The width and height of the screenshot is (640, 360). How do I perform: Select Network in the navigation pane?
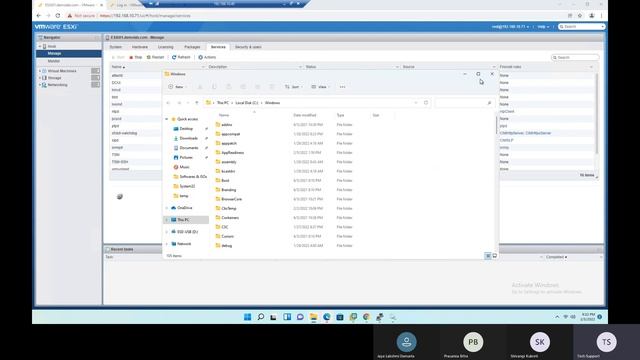pyautogui.click(x=184, y=244)
